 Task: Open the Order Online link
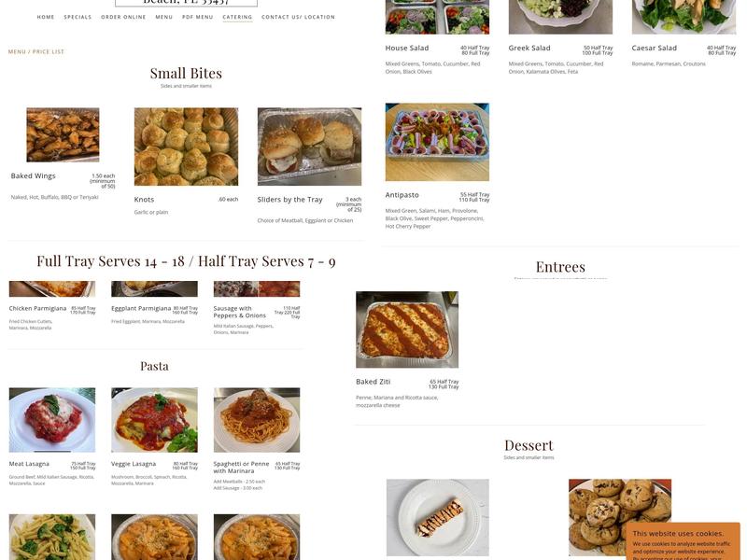(x=123, y=17)
